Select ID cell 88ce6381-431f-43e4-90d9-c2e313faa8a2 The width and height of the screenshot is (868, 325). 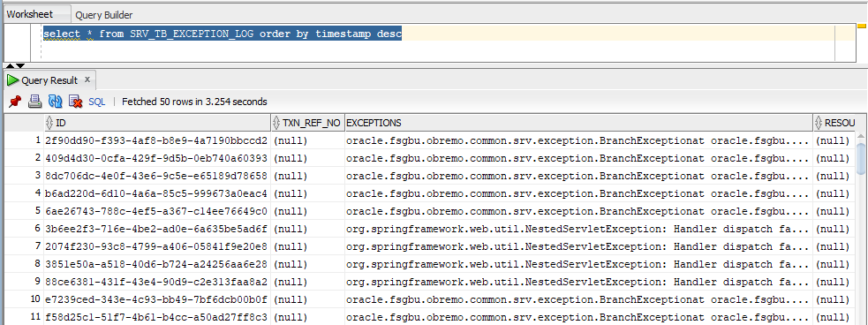(157, 283)
